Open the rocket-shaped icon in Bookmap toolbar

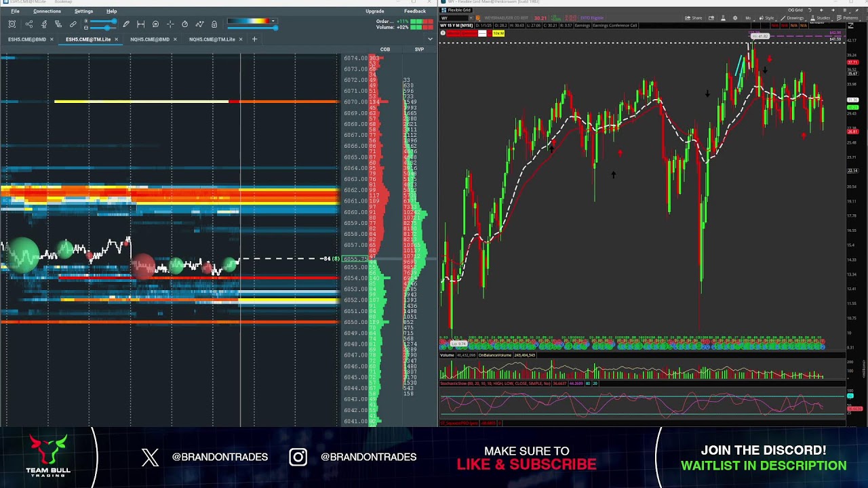click(44, 24)
